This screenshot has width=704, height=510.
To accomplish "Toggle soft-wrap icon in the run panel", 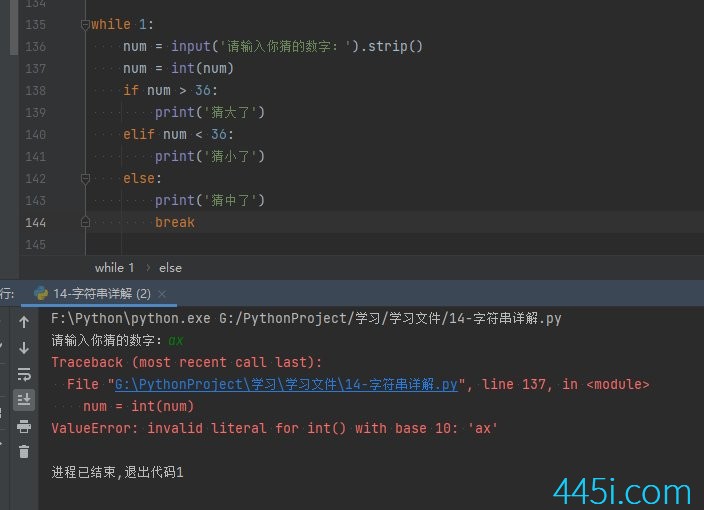I will tap(24, 374).
